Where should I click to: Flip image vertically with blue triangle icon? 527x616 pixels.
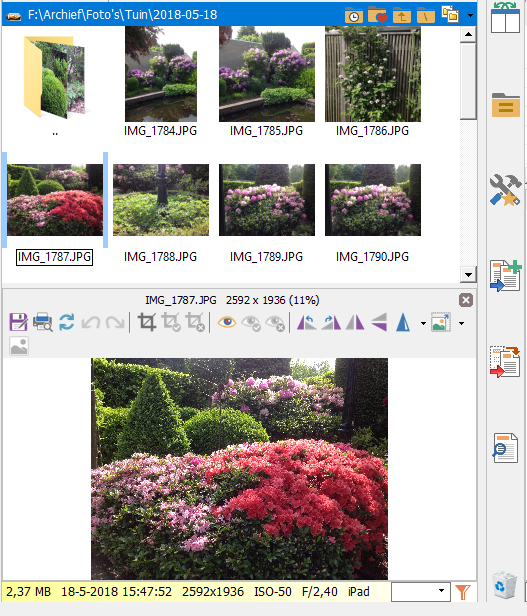pos(403,322)
